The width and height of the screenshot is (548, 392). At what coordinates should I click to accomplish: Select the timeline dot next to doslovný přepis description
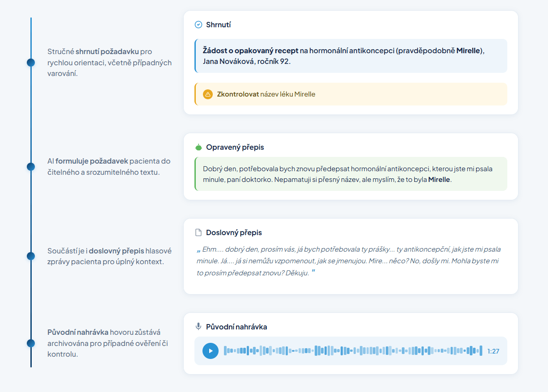31,256
